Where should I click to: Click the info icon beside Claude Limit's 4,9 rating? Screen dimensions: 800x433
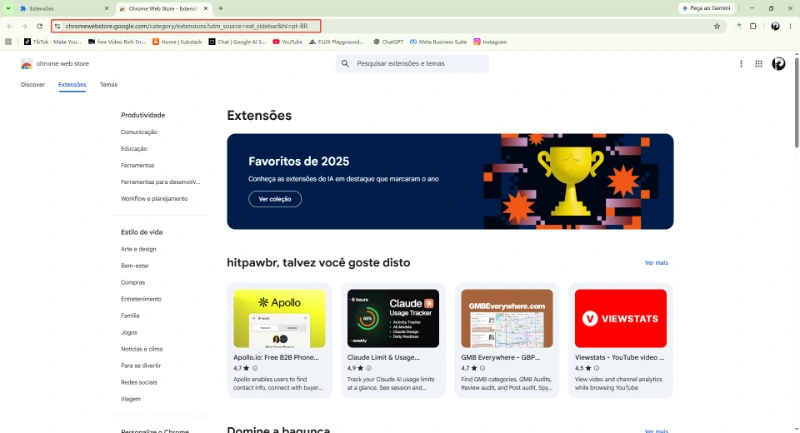(369, 368)
